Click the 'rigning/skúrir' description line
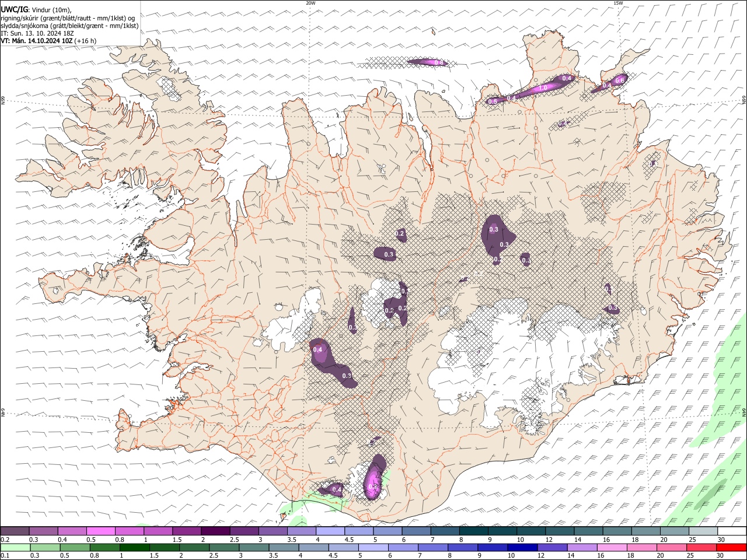 (68, 18)
